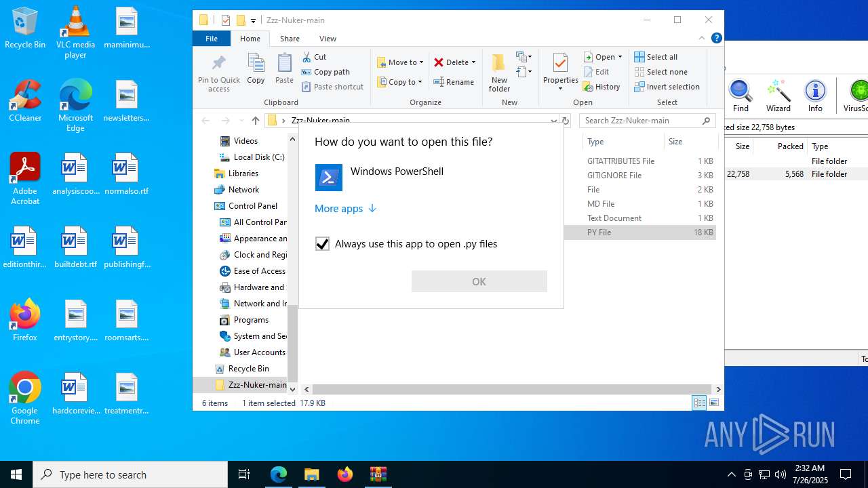Open the address bar history dropdown

554,121
